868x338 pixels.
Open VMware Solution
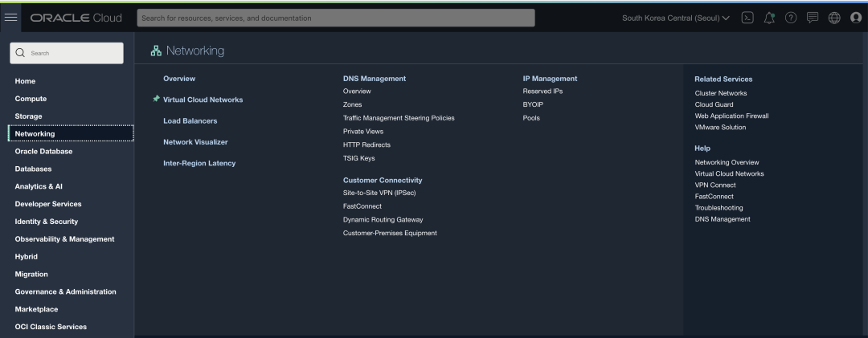coord(720,127)
